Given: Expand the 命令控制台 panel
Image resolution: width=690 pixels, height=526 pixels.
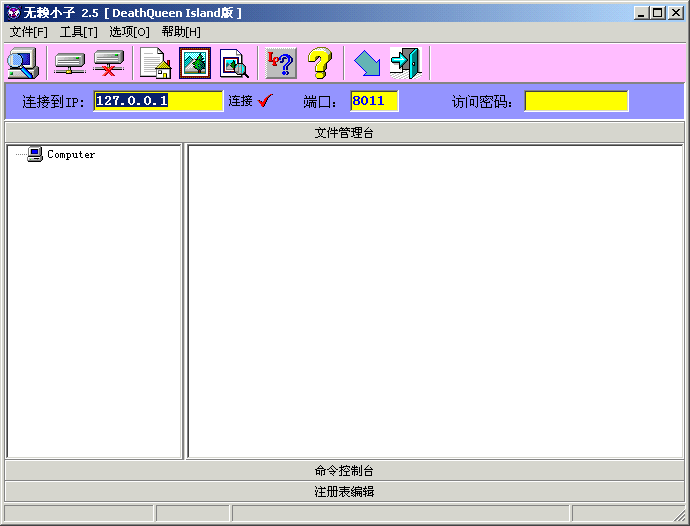Looking at the screenshot, I should click(x=344, y=470).
